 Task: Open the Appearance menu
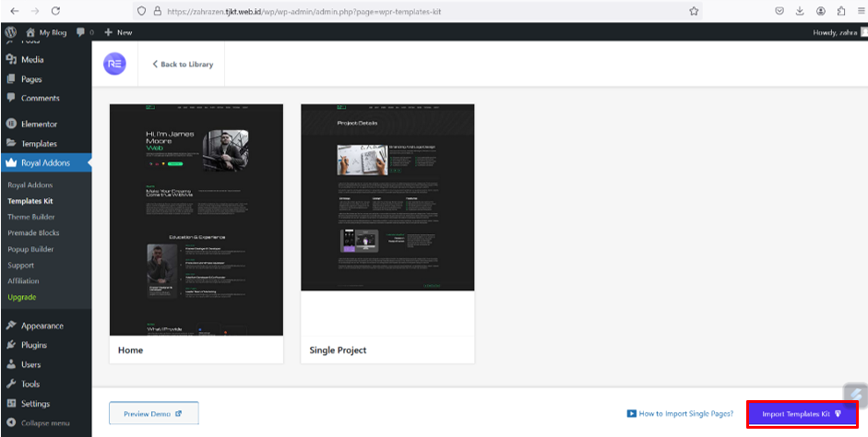point(42,325)
